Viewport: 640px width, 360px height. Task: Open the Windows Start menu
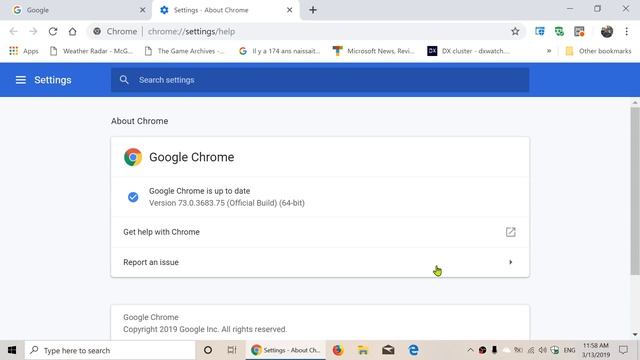point(12,350)
